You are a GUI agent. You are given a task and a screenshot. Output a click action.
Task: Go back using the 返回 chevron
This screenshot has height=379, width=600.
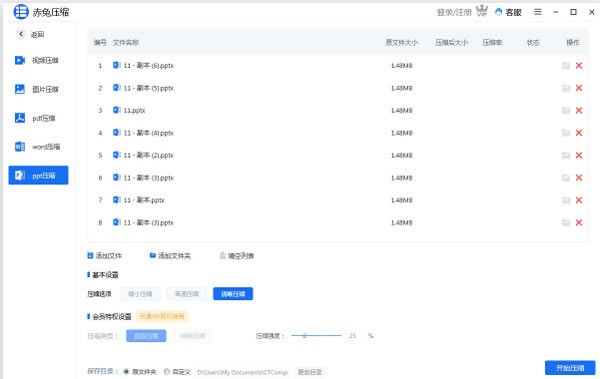(21, 34)
